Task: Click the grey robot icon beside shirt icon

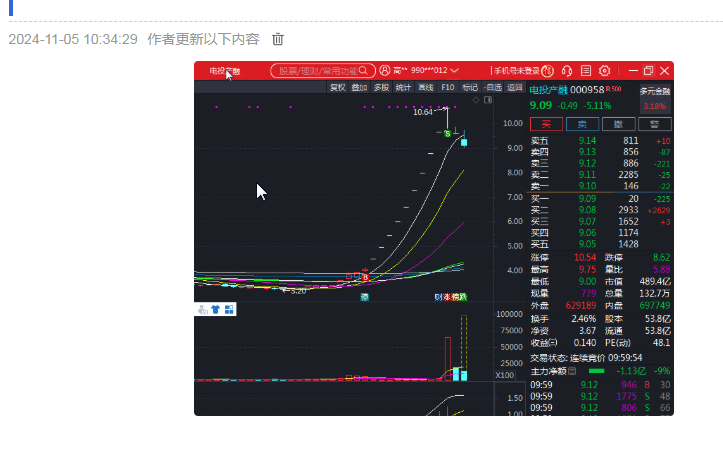Action: (202, 309)
